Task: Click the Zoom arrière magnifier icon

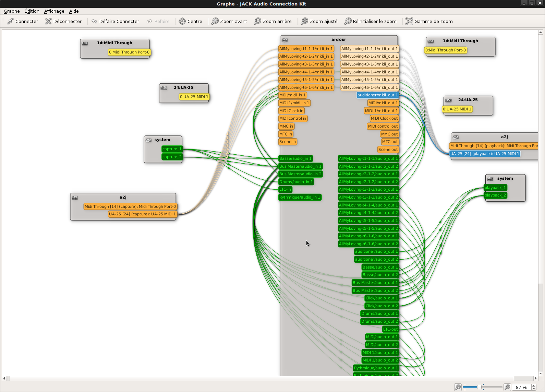Action: pos(257,21)
